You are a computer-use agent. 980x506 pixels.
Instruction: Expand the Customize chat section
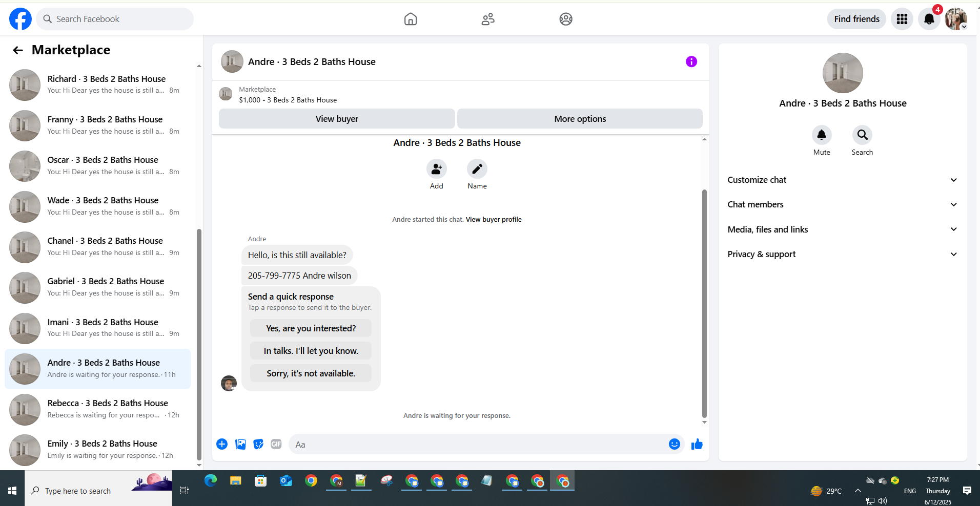(843, 180)
